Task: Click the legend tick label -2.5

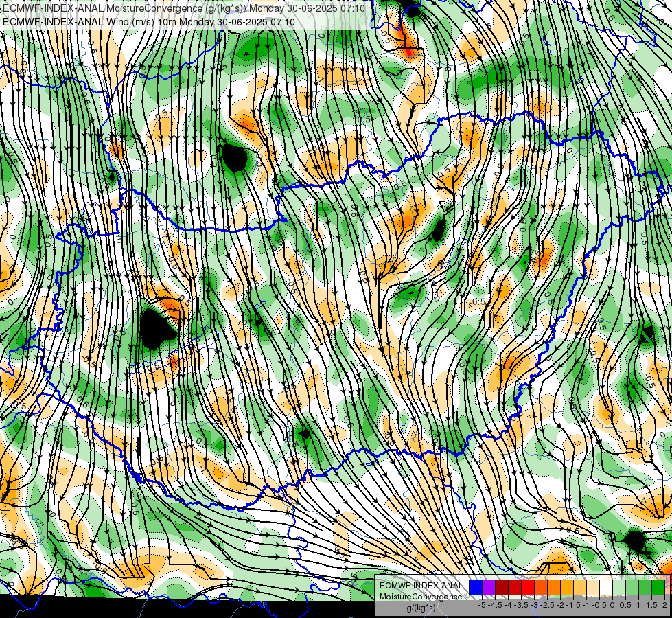Action: point(547,605)
